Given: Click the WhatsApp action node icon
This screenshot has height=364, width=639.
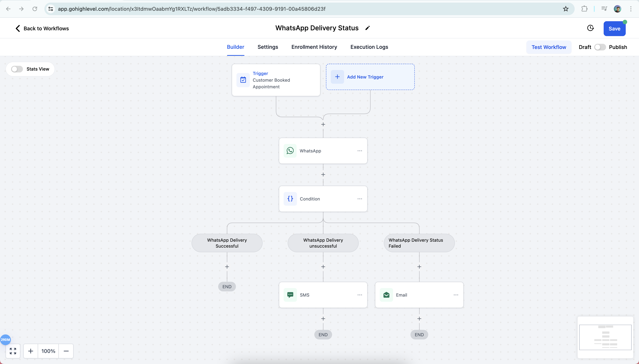Looking at the screenshot, I should point(290,151).
